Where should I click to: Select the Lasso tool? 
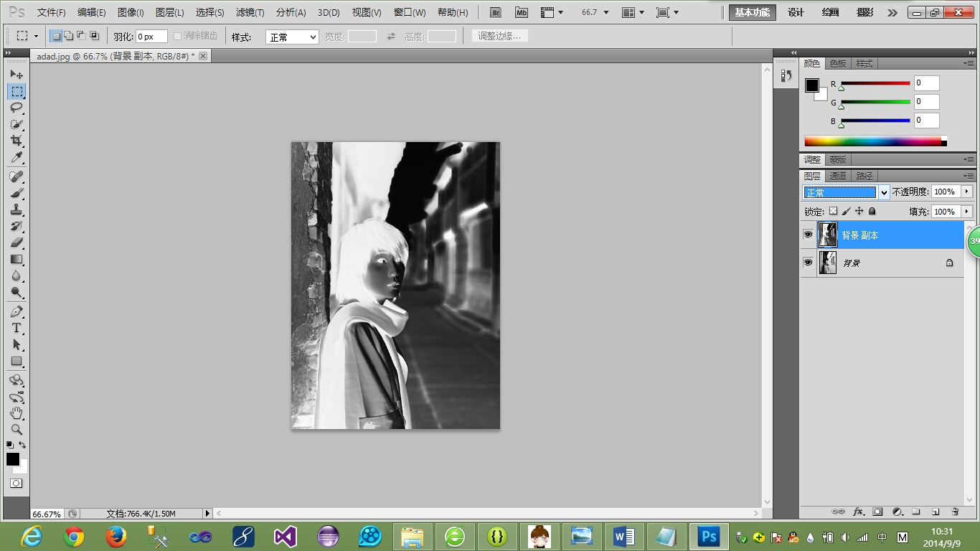[x=17, y=108]
